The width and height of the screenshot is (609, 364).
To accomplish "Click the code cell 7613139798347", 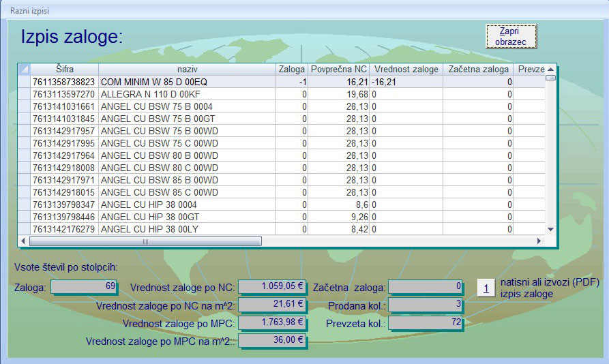I will click(65, 204).
